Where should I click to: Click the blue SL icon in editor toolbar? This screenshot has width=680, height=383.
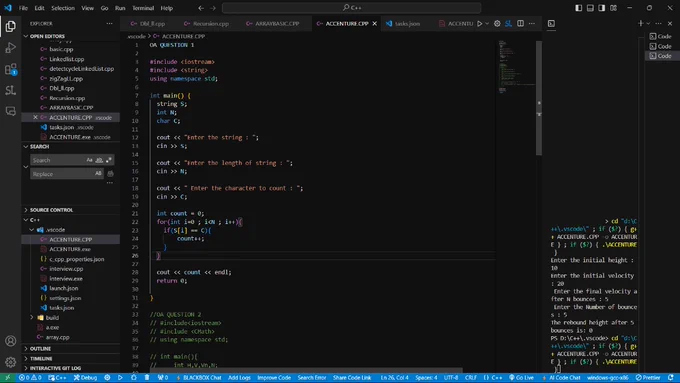click(509, 23)
